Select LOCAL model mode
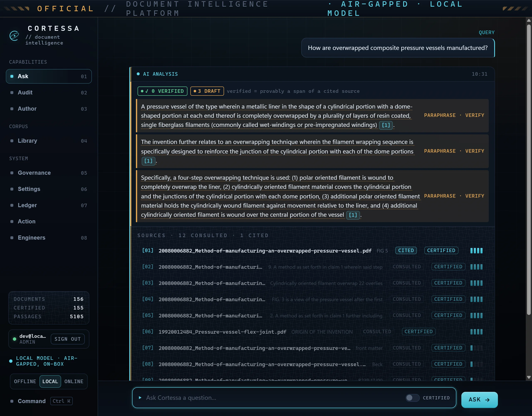 click(50, 381)
